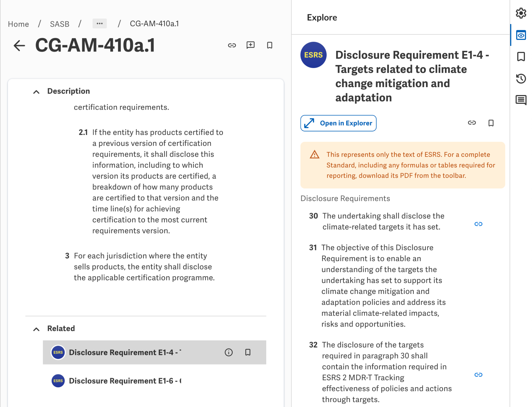Viewport: 532px width, 407px height.
Task: Open comments panel in right sidebar
Action: point(521,100)
